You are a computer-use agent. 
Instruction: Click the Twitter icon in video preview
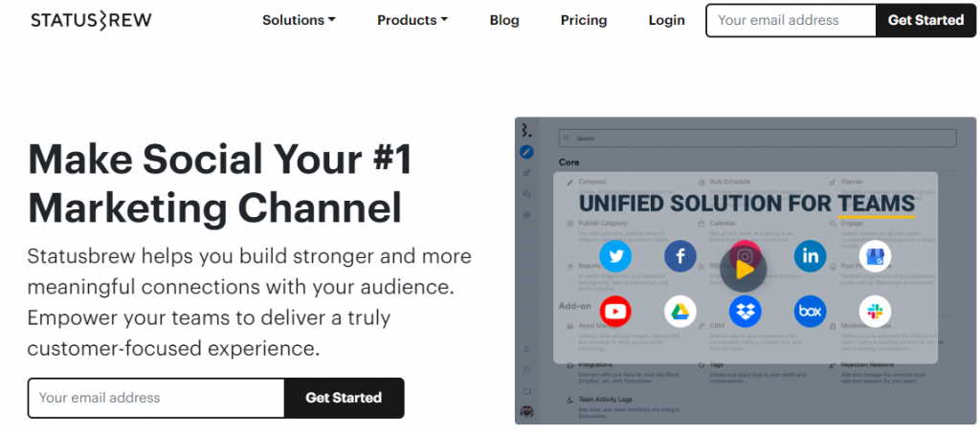click(x=615, y=256)
